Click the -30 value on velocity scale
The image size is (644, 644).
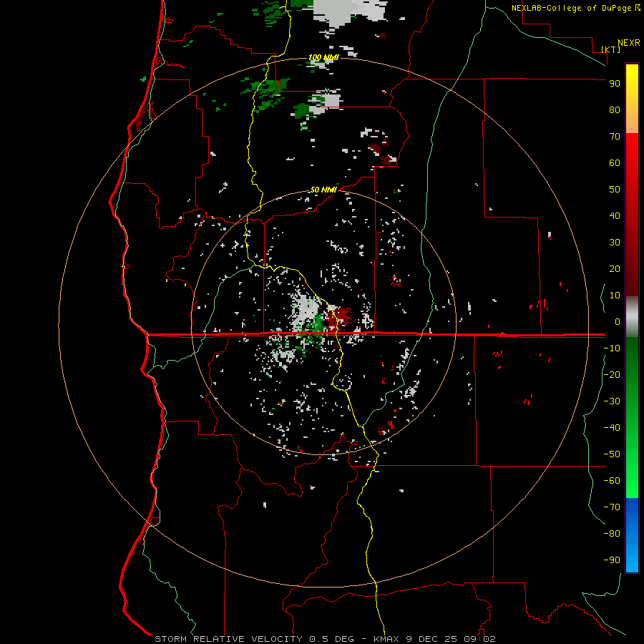click(612, 401)
